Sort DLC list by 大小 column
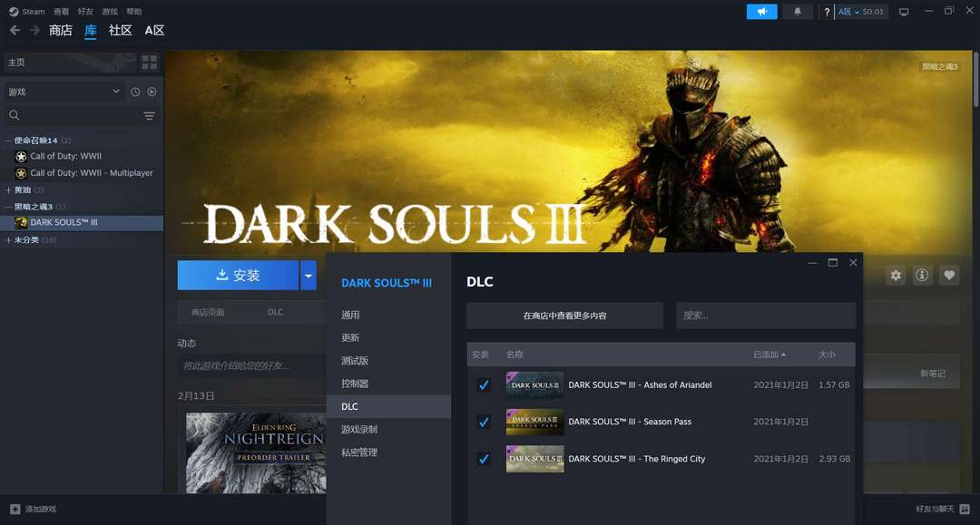 tap(827, 355)
